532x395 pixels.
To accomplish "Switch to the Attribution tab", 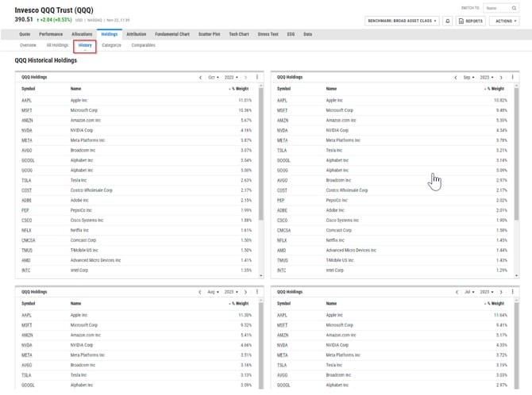I will pos(137,34).
